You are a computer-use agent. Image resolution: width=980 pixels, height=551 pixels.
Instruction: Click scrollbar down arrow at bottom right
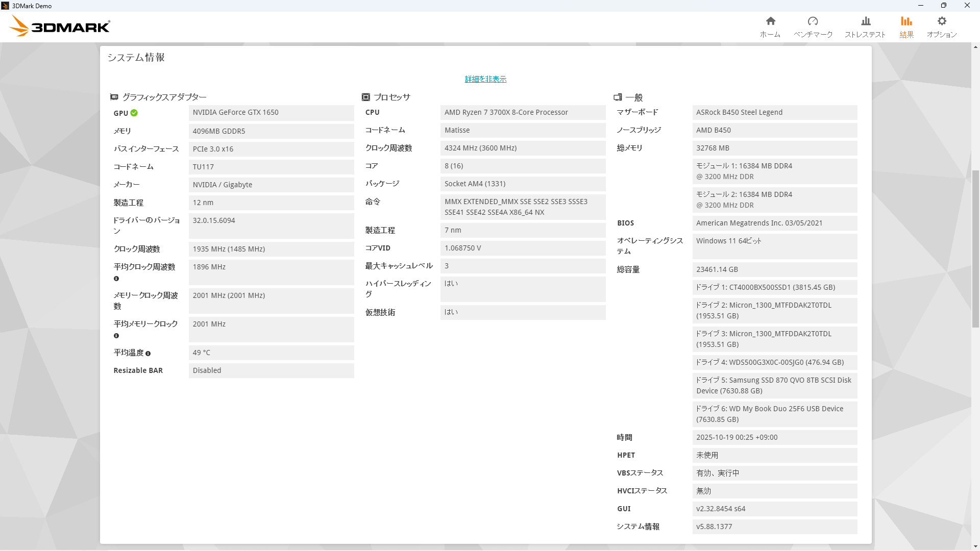(975, 546)
